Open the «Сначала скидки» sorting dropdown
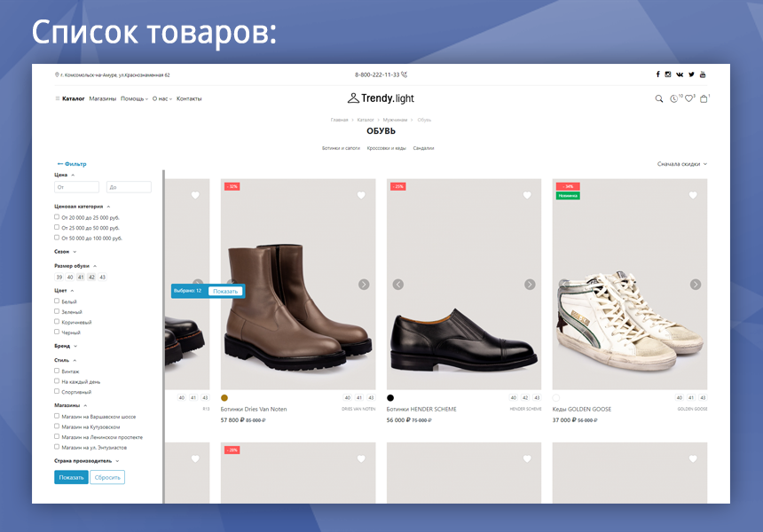Image resolution: width=763 pixels, height=532 pixels. tap(678, 164)
